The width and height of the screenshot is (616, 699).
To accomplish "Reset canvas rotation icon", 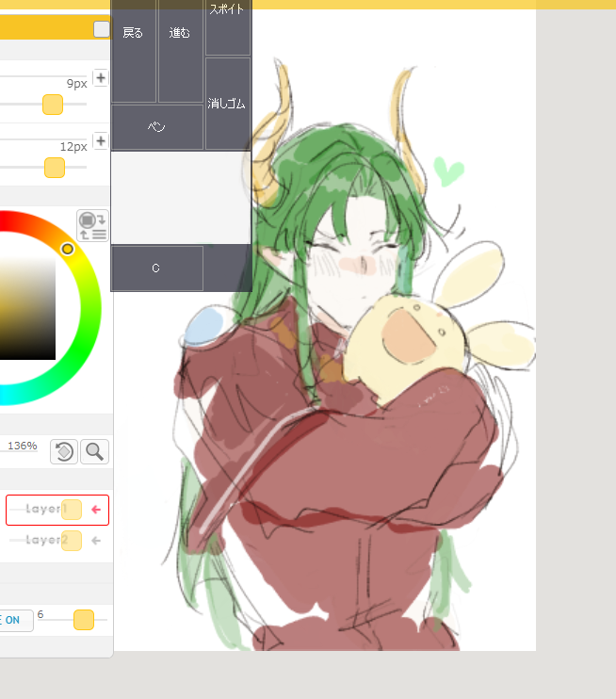I will tap(64, 451).
